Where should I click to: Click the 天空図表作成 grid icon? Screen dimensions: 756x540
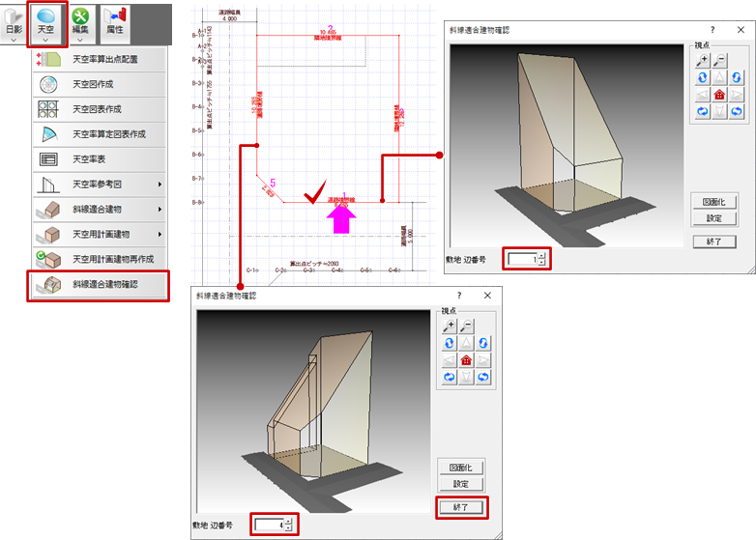click(x=48, y=110)
